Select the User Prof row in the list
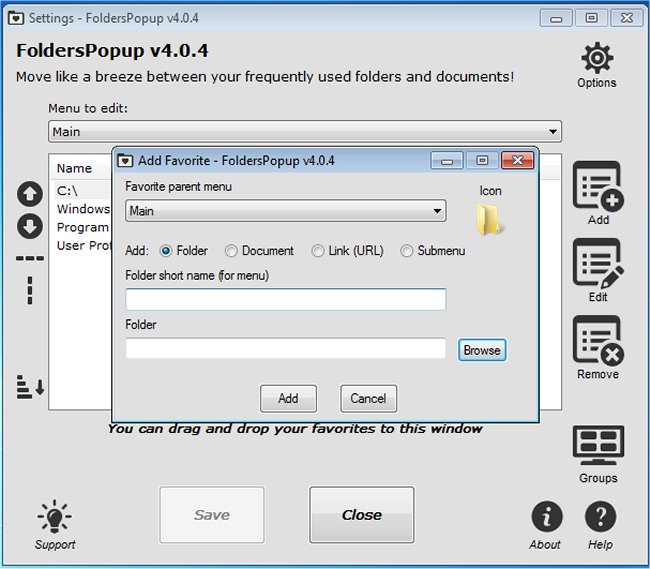This screenshot has height=569, width=650. 82,245
